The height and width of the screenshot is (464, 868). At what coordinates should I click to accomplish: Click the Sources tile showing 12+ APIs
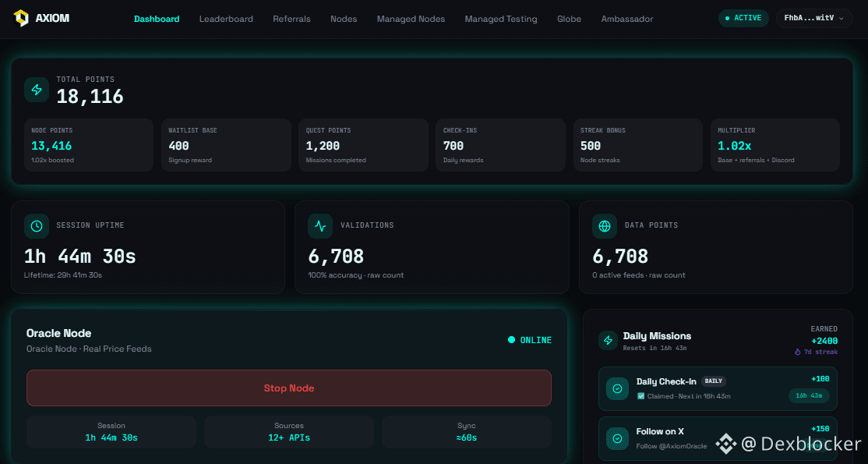pos(289,432)
